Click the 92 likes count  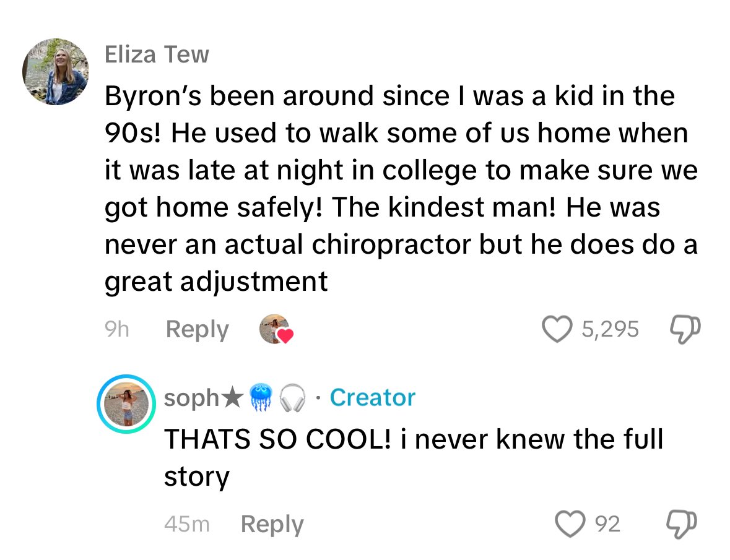point(607,525)
